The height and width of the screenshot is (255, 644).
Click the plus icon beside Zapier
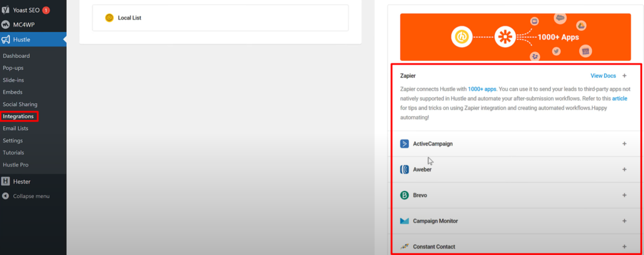pos(625,76)
